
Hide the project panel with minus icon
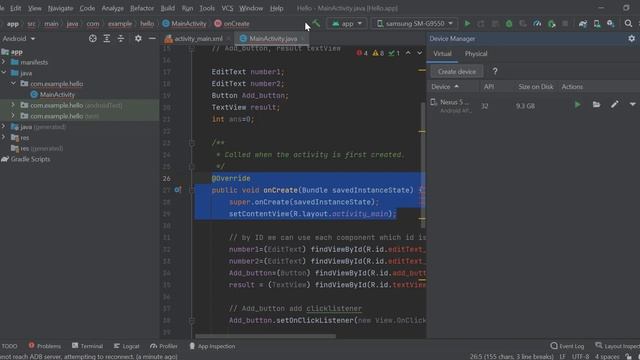(152, 38)
